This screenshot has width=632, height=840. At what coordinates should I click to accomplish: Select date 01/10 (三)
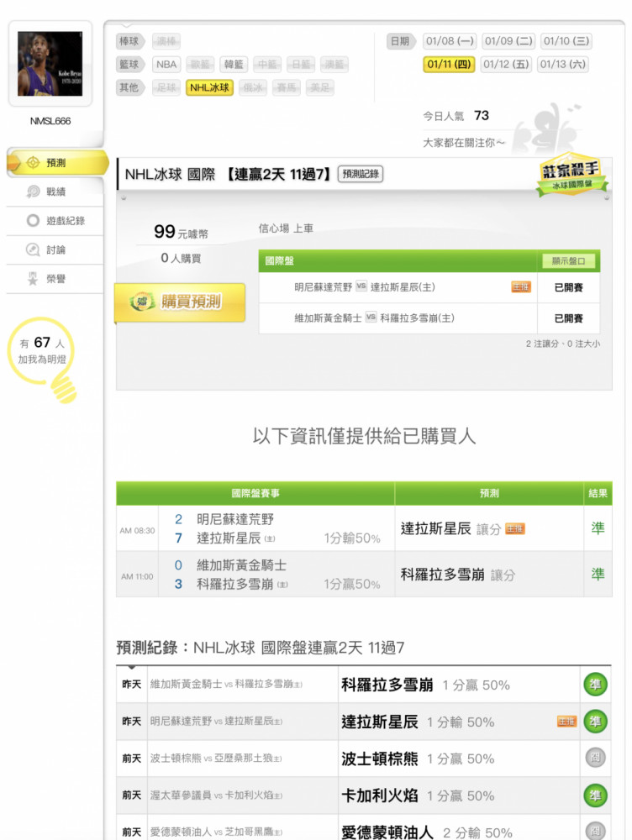pos(566,41)
